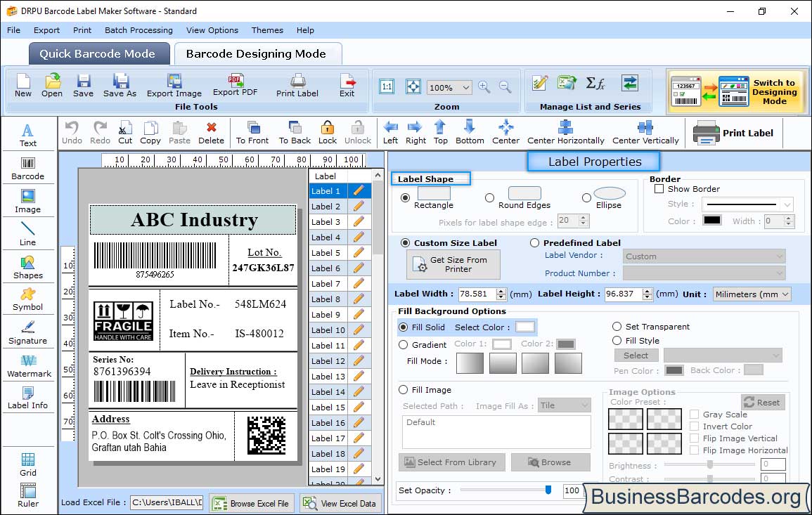Select the Line drawing tool
The image size is (812, 515).
(28, 234)
